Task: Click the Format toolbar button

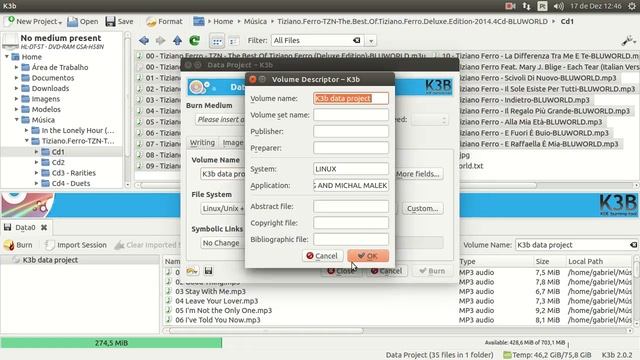Action: pyautogui.click(x=164, y=21)
